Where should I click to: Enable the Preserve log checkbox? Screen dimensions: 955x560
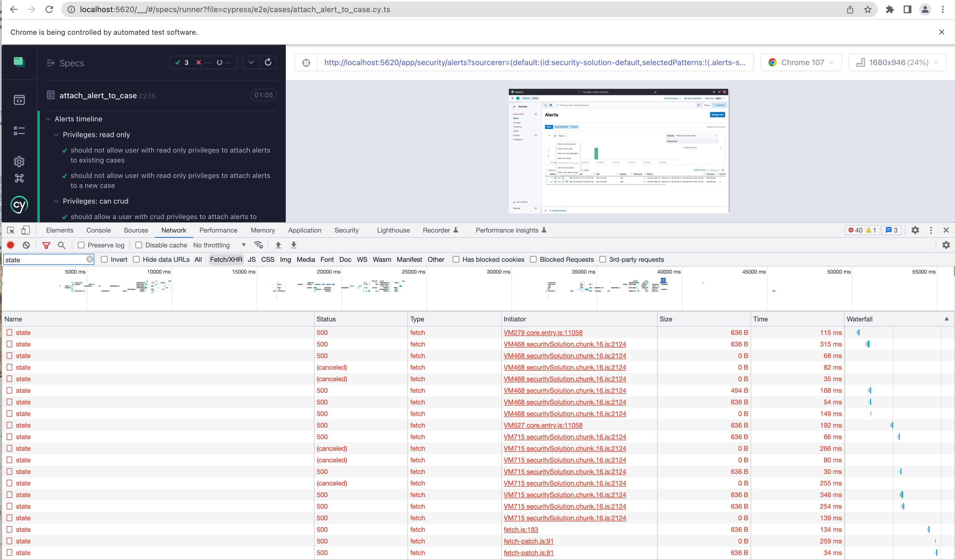click(81, 245)
